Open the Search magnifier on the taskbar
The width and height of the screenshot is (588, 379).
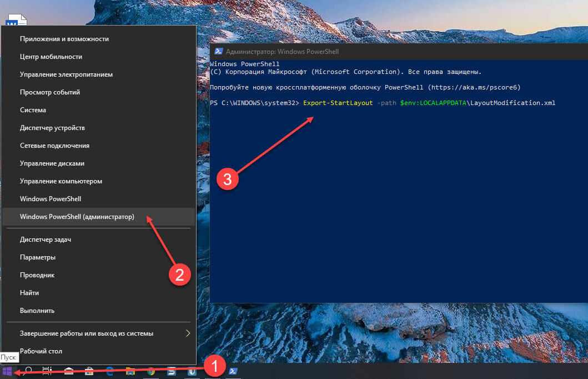(28, 371)
